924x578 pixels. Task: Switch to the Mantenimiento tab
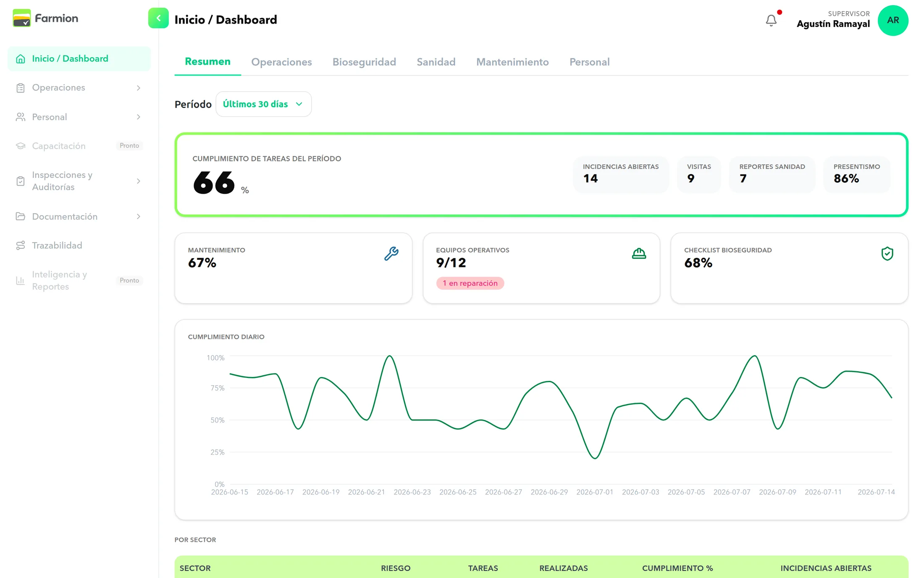[512, 62]
